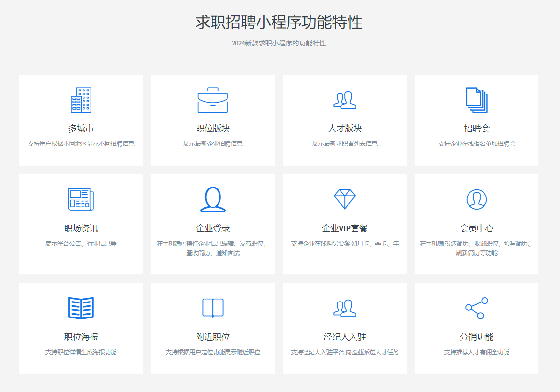560x392 pixels.
Task: Click the share icon above 分销功能
Action: tap(477, 308)
